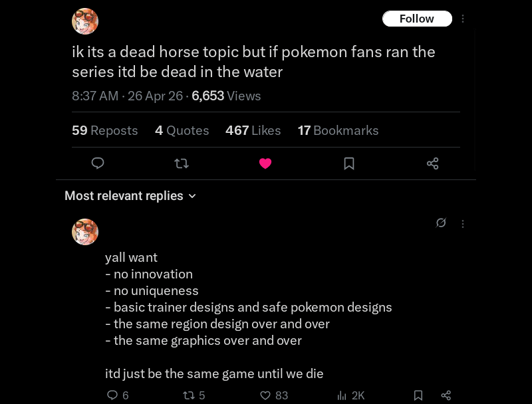Reply to the main post
The height and width of the screenshot is (404, 532).
(x=98, y=163)
